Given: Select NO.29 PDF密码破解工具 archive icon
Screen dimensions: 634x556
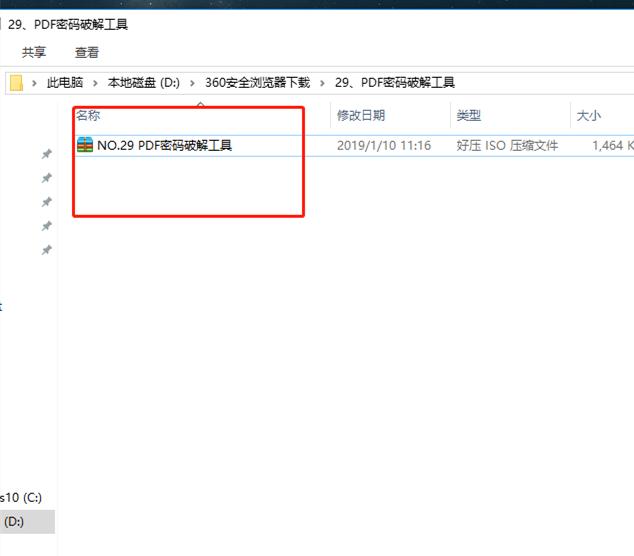Looking at the screenshot, I should 85,145.
